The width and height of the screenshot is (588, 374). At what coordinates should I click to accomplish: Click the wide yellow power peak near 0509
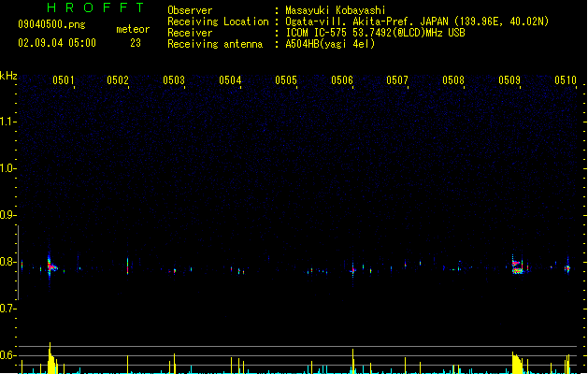pyautogui.click(x=517, y=363)
